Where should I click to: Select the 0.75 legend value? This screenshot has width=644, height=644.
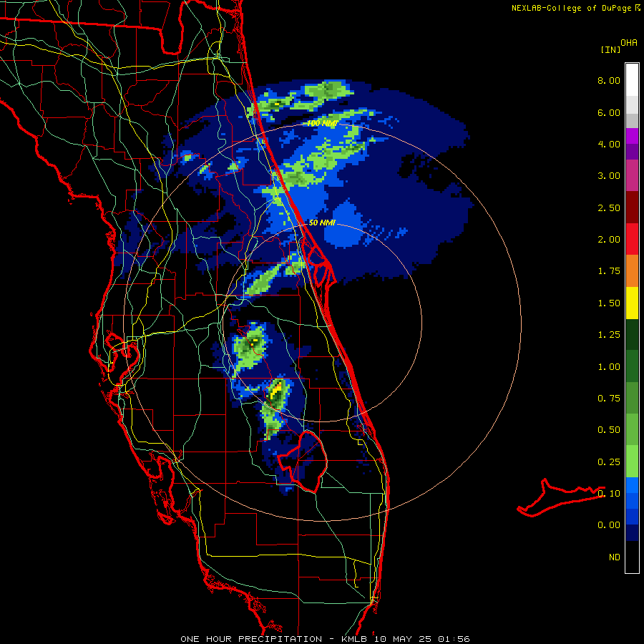[609, 399]
